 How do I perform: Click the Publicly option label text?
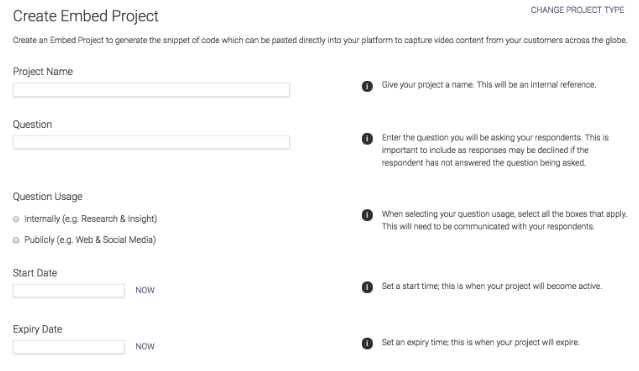(x=90, y=240)
